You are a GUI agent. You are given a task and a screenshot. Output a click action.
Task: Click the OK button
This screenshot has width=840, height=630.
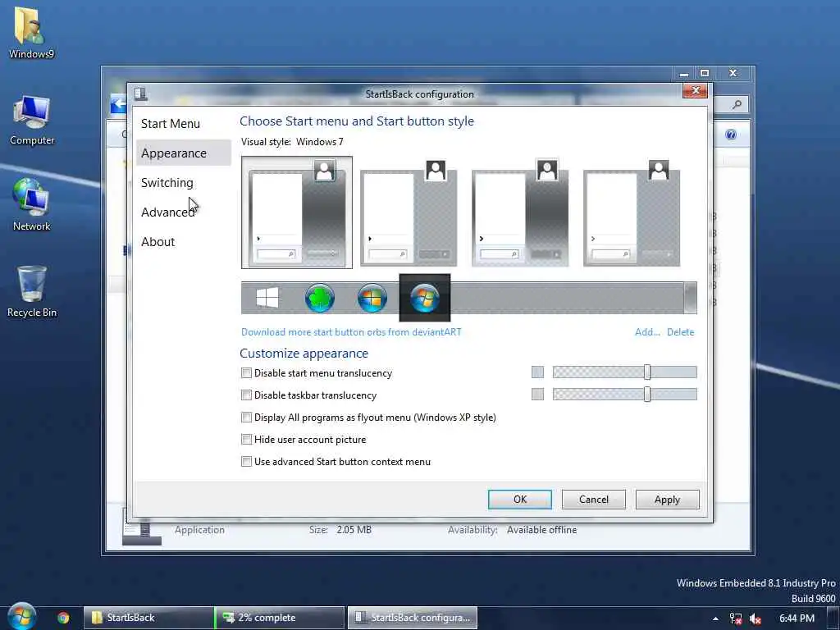coord(519,500)
